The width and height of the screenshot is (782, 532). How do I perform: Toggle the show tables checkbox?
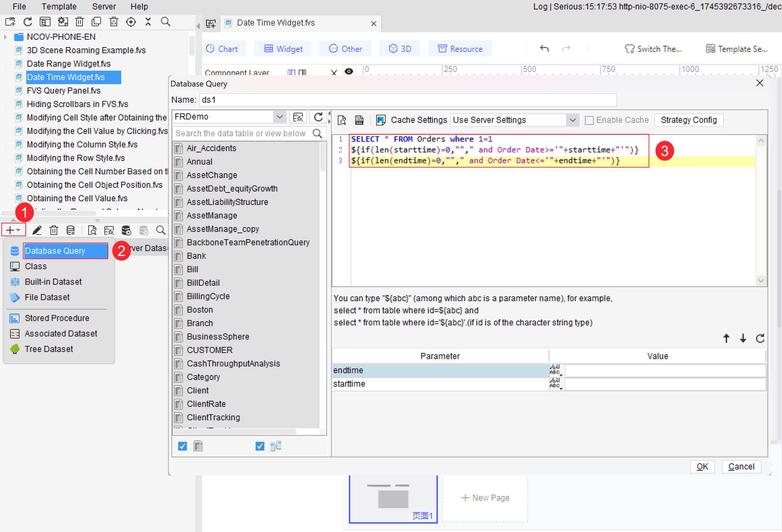(183, 446)
